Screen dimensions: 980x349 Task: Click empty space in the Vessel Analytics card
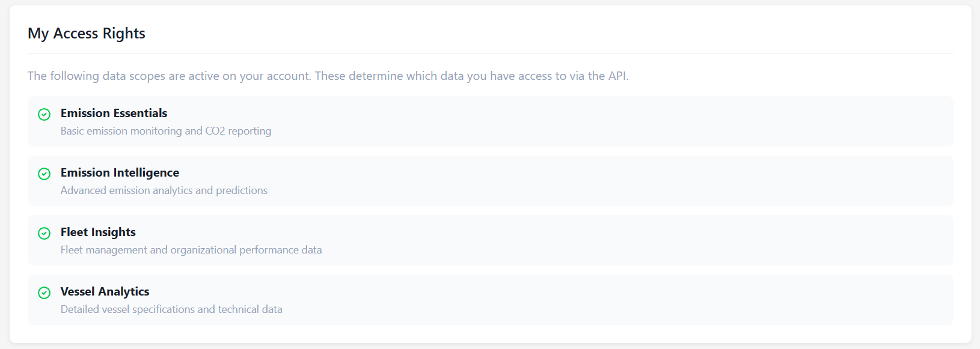click(601, 300)
